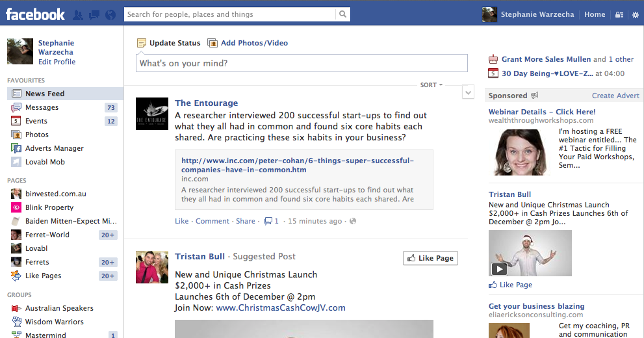The image size is (644, 338).
Task: Click Get your business blazing advert
Action: click(536, 306)
